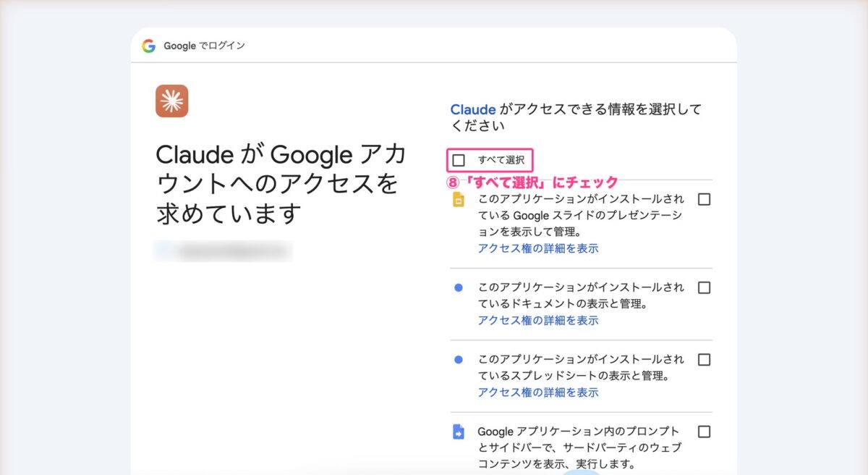Enable the Google スライド permission checkbox
Screen dimensions: 868x475
click(x=704, y=199)
